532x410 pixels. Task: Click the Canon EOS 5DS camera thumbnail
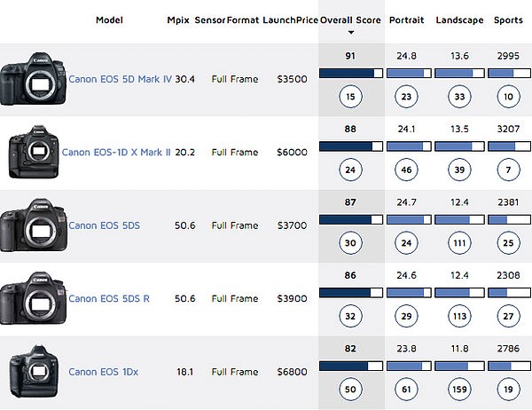[x=34, y=225]
